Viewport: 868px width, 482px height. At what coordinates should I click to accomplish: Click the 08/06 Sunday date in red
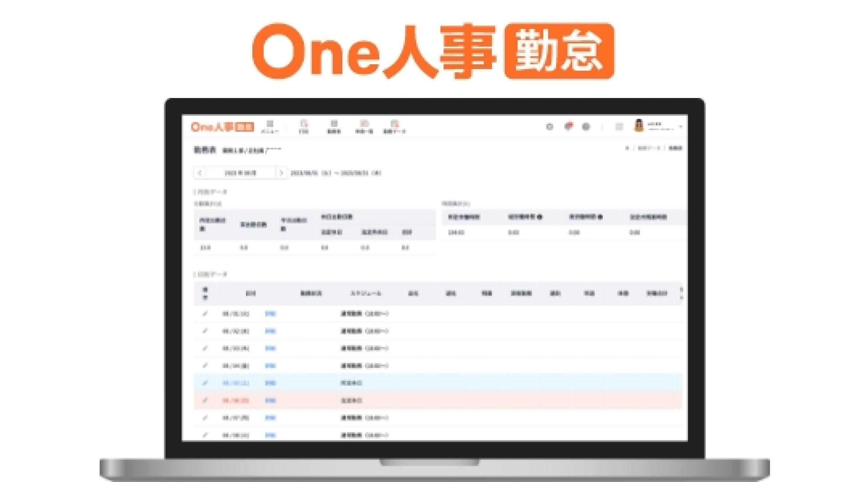point(235,401)
